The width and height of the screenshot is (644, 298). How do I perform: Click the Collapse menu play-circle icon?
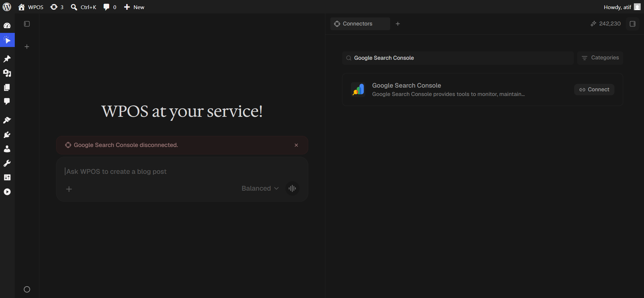point(7,192)
